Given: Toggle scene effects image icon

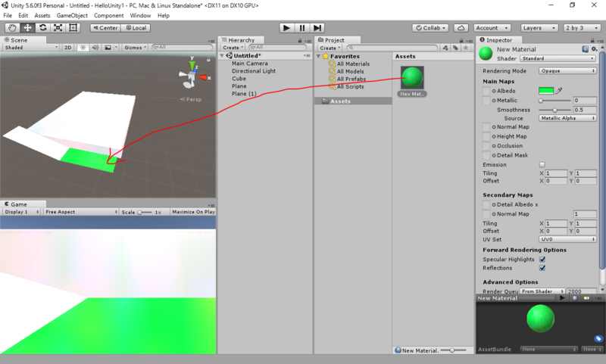Looking at the screenshot, I should pos(108,48).
